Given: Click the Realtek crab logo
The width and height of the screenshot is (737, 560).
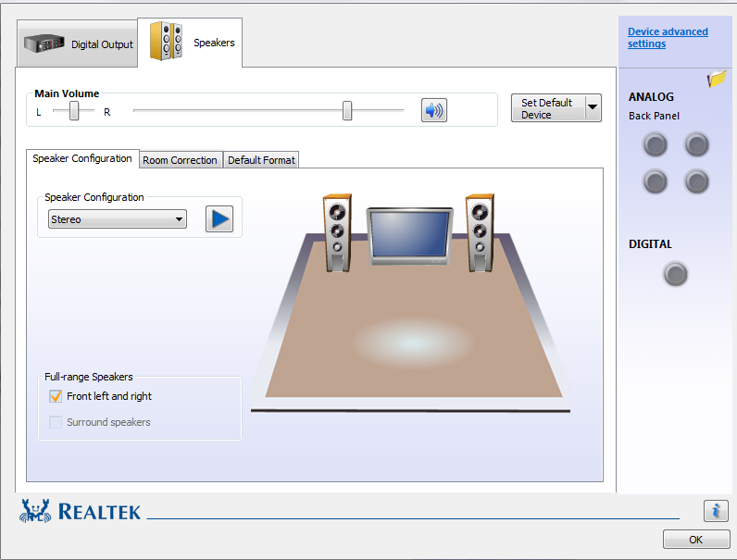Looking at the screenshot, I should click(x=35, y=511).
